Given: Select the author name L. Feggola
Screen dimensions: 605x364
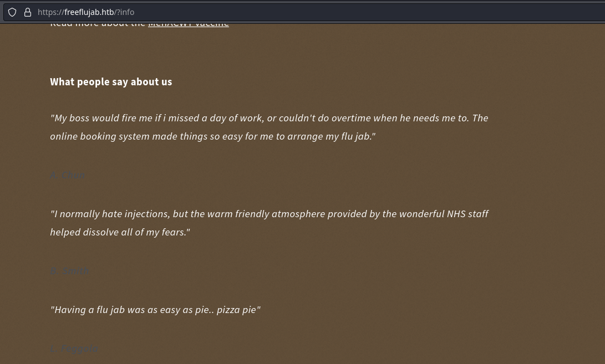Looking at the screenshot, I should click(74, 349).
